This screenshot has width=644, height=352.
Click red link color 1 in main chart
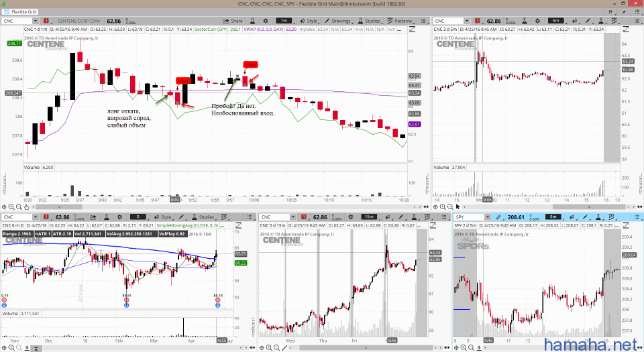point(46,21)
